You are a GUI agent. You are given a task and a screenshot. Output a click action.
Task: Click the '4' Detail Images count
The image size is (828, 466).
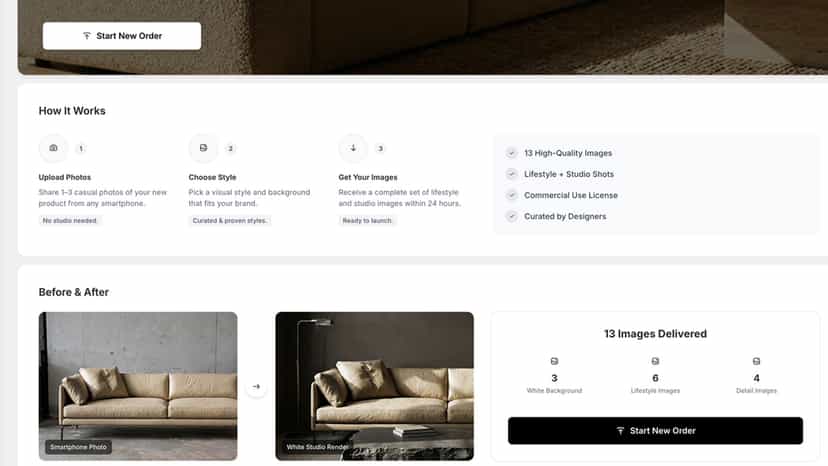(756, 378)
